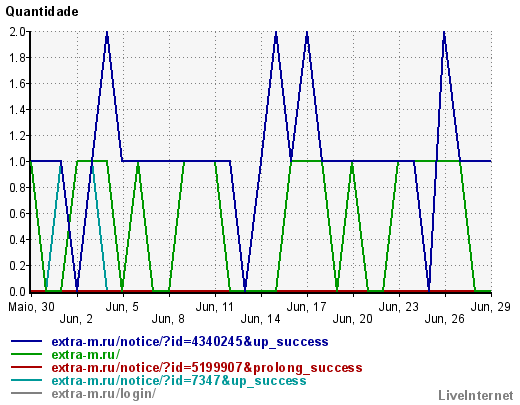Click the Jun, 23 date label

(x=399, y=307)
